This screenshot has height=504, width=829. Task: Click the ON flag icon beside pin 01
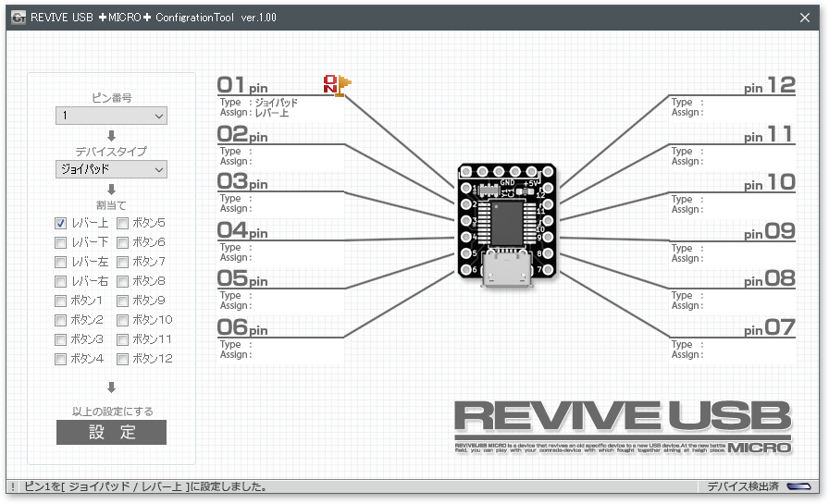coord(338,85)
